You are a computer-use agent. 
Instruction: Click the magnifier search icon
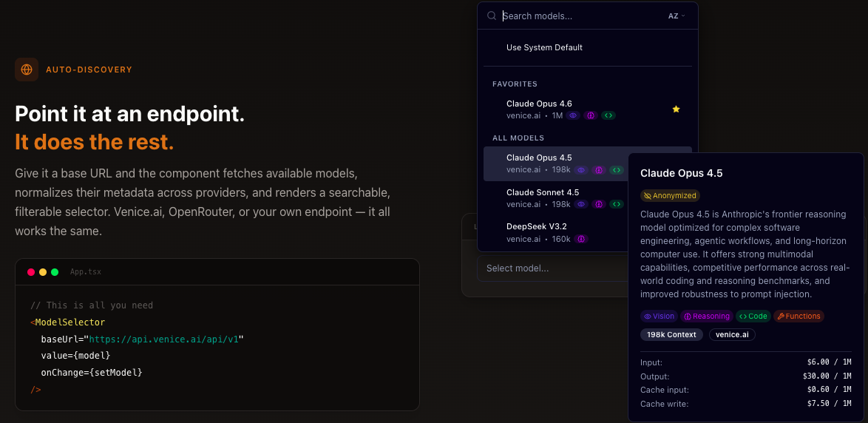click(x=492, y=16)
